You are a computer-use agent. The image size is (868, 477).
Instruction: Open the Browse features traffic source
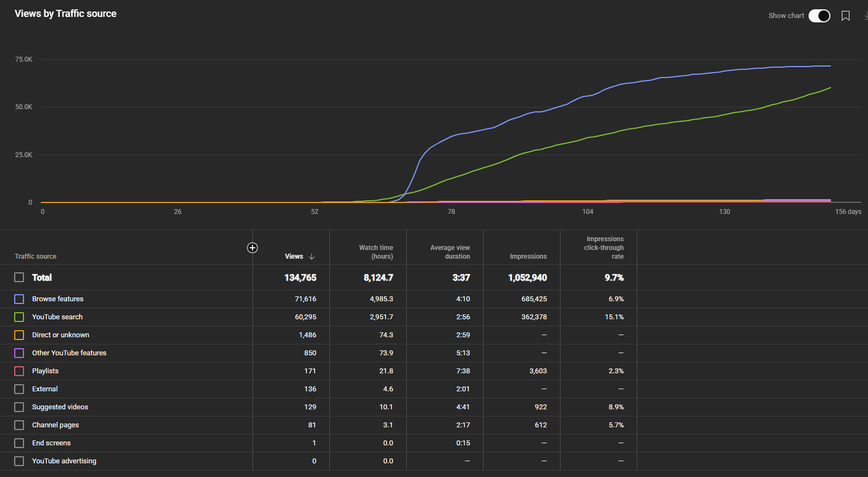(58, 299)
